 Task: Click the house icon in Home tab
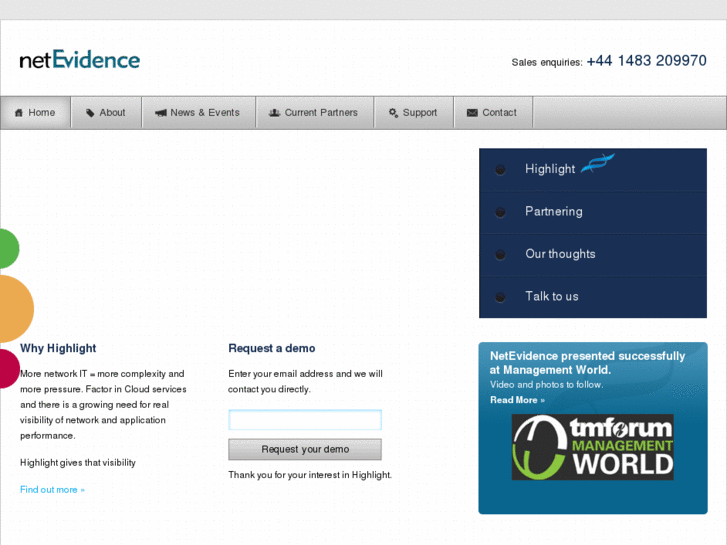click(x=19, y=113)
